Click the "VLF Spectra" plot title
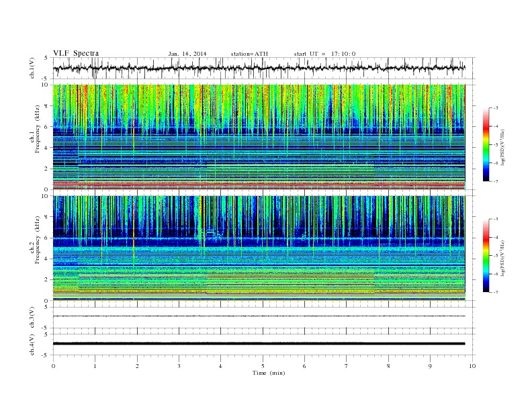 [x=76, y=53]
